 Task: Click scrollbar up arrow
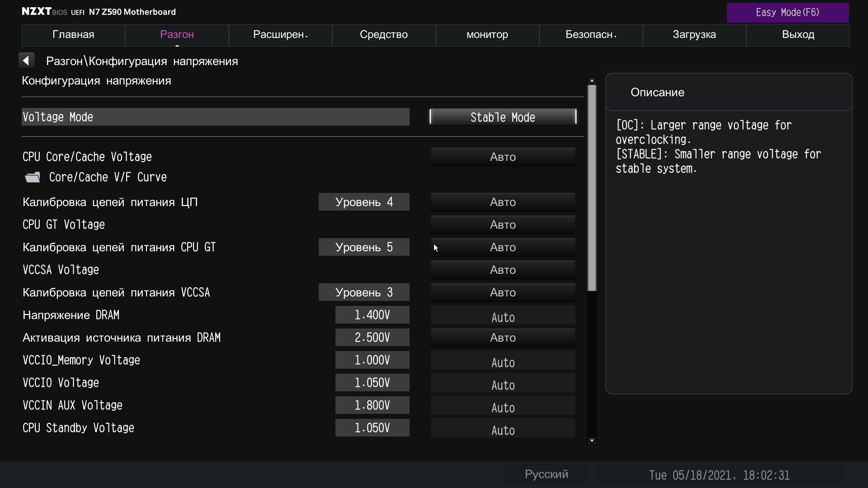coord(592,80)
